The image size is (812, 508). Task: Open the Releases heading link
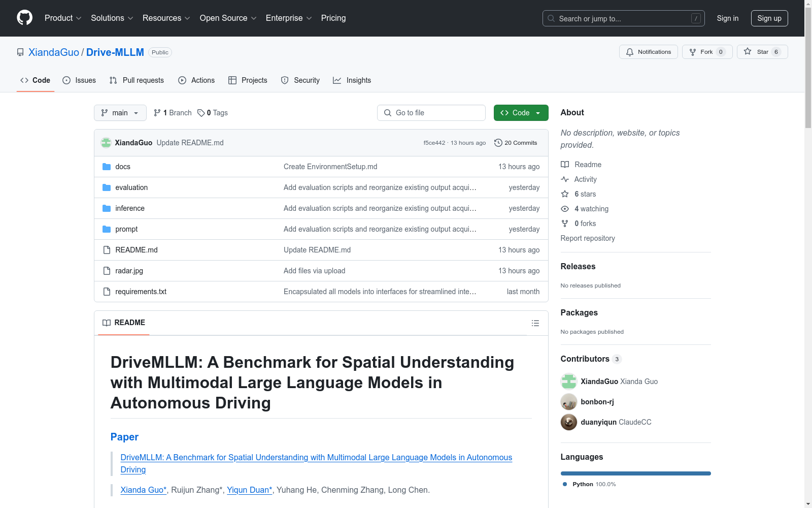point(578,266)
